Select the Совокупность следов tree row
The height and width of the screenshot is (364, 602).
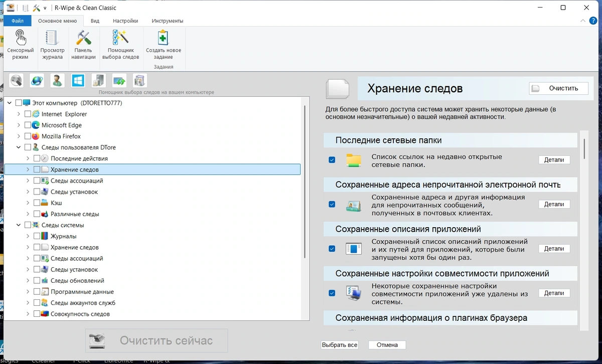pyautogui.click(x=152, y=314)
